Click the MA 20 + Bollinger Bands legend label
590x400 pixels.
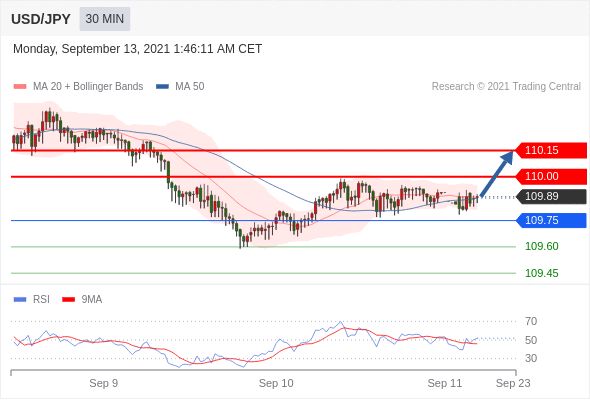click(x=88, y=87)
